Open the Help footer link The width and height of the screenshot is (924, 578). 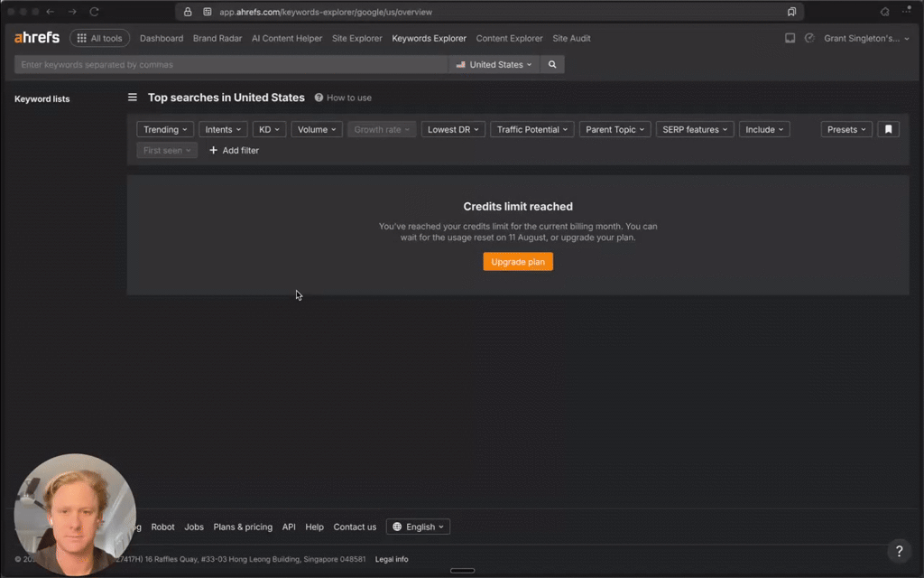314,527
